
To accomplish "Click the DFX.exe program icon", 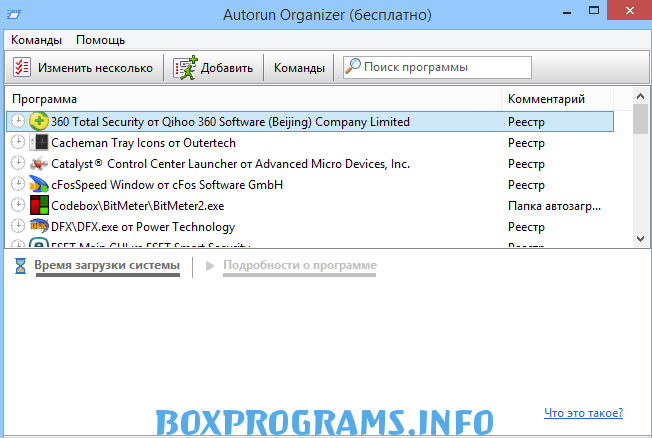I will [39, 226].
